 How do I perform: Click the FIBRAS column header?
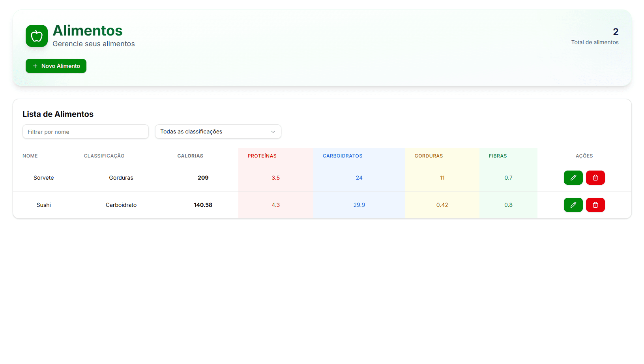[498, 156]
